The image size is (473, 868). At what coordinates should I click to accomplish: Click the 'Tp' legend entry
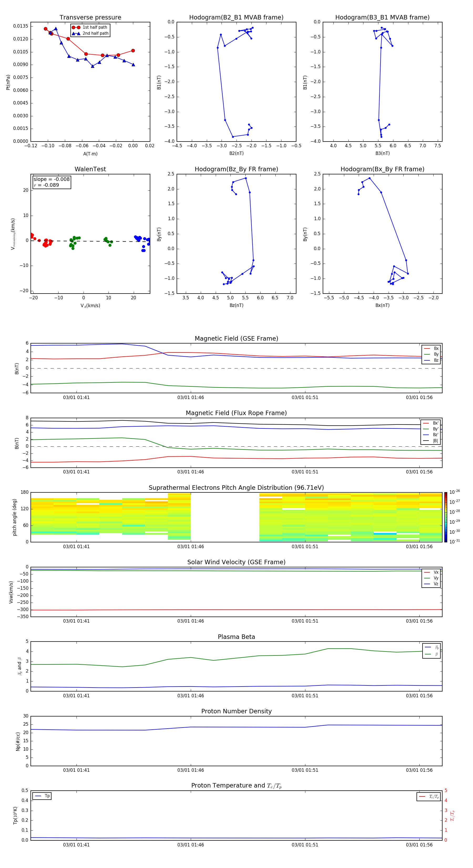tap(42, 796)
